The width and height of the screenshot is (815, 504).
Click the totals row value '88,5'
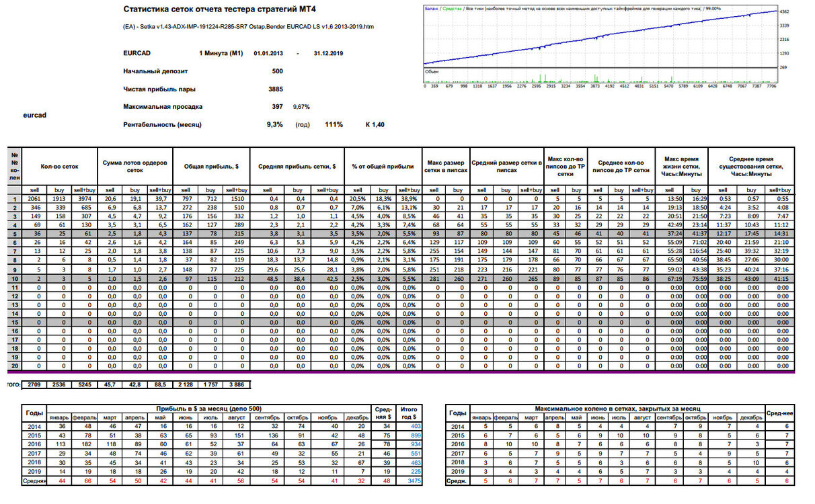[x=160, y=385]
